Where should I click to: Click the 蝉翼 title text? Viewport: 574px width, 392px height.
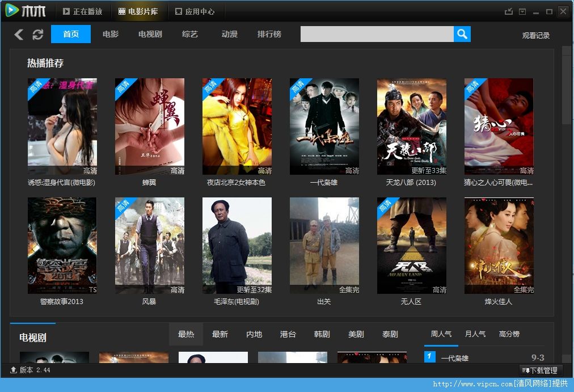pos(149,182)
